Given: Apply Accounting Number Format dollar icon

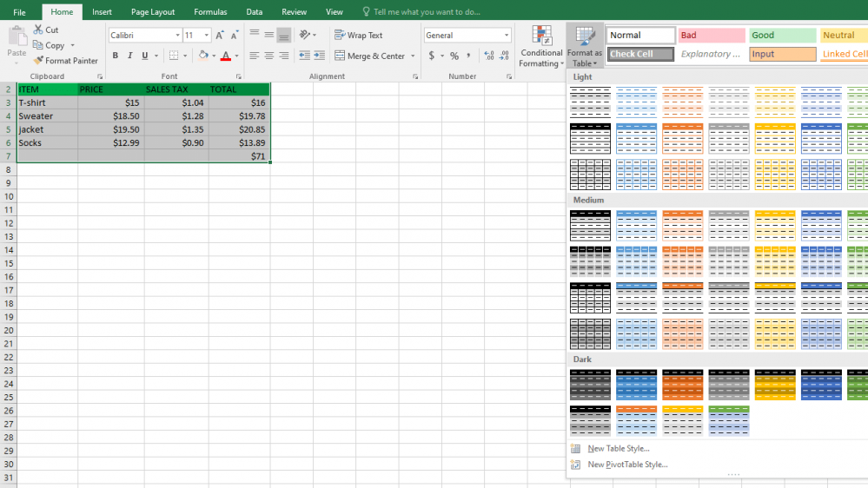Looking at the screenshot, I should (431, 56).
